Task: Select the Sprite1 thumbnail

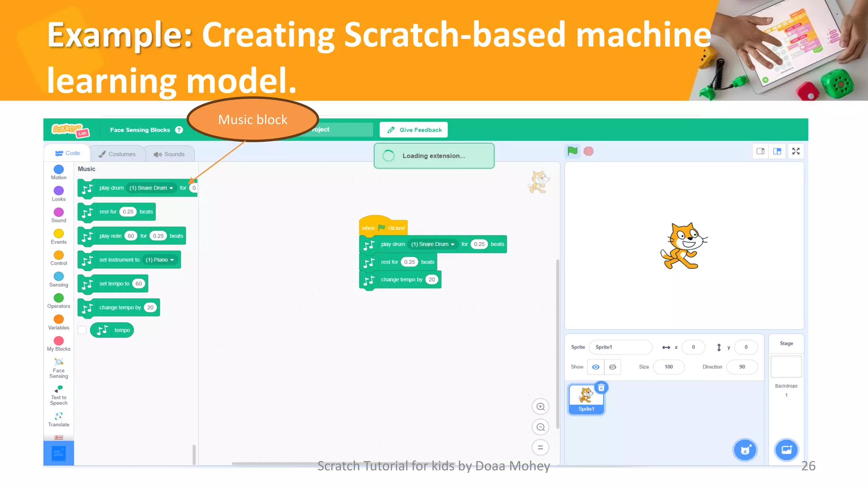Action: pos(586,399)
